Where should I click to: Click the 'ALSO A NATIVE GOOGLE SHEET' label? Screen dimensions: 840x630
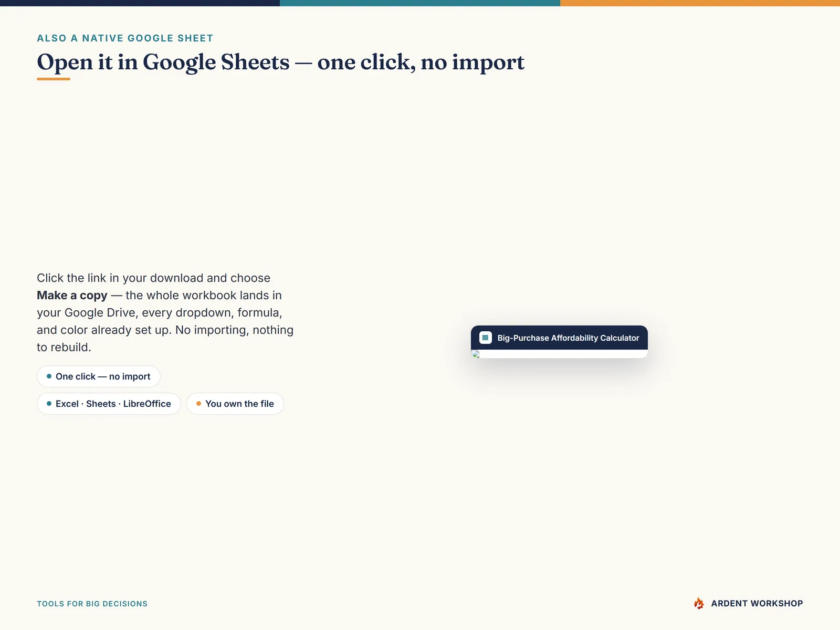pos(125,38)
